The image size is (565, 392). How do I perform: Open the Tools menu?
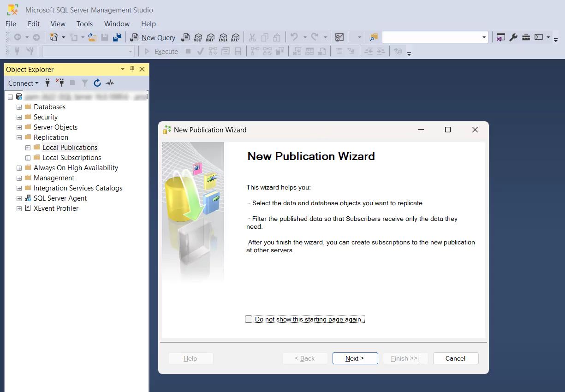pos(84,24)
